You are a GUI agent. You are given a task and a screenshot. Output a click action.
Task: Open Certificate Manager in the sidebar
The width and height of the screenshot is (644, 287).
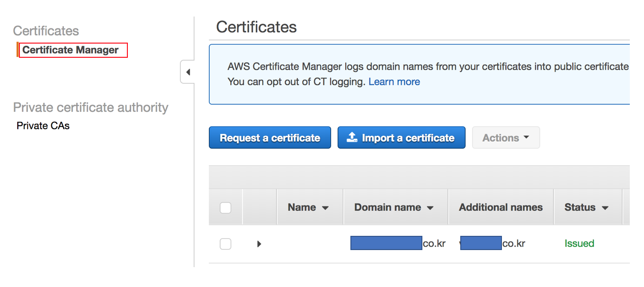(x=71, y=50)
